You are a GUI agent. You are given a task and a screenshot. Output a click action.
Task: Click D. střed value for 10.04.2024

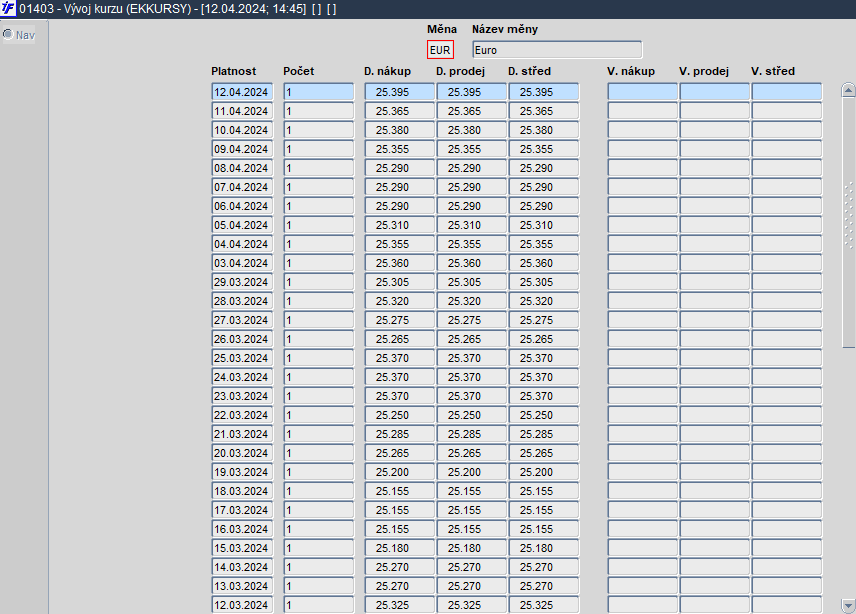pyautogui.click(x=544, y=130)
